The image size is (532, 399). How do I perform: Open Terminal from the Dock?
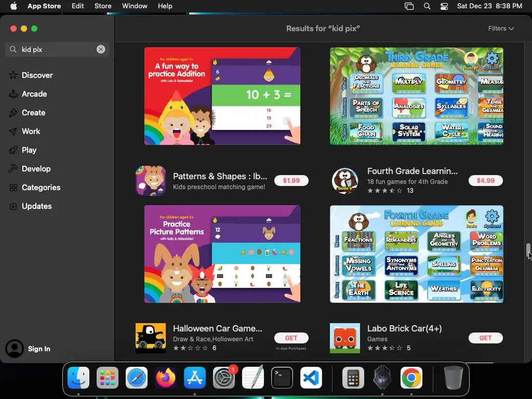(282, 377)
